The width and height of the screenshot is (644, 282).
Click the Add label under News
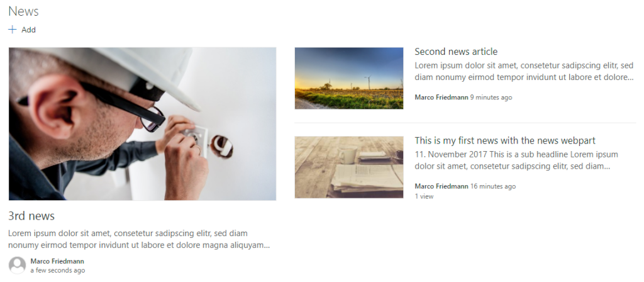coord(29,30)
